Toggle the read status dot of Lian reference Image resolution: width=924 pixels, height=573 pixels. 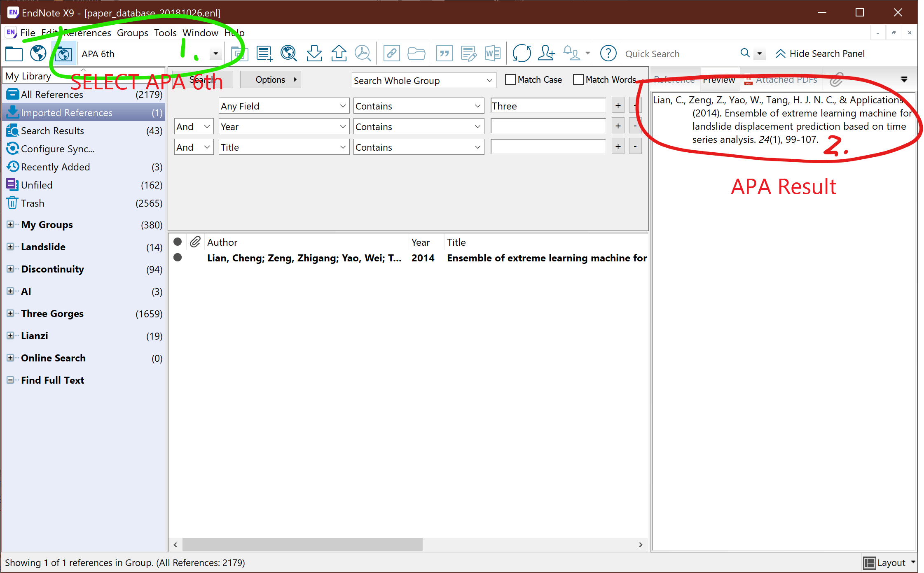coord(178,258)
